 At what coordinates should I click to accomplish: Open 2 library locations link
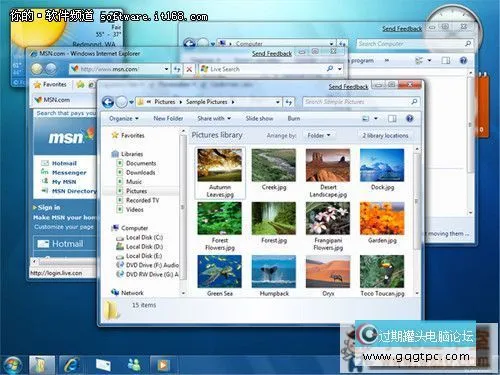click(385, 135)
